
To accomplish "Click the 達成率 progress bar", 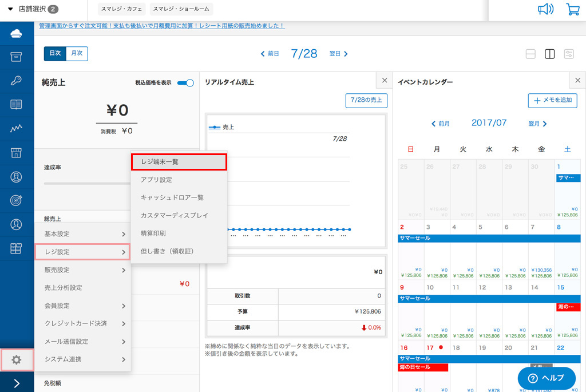I will coord(86,183).
